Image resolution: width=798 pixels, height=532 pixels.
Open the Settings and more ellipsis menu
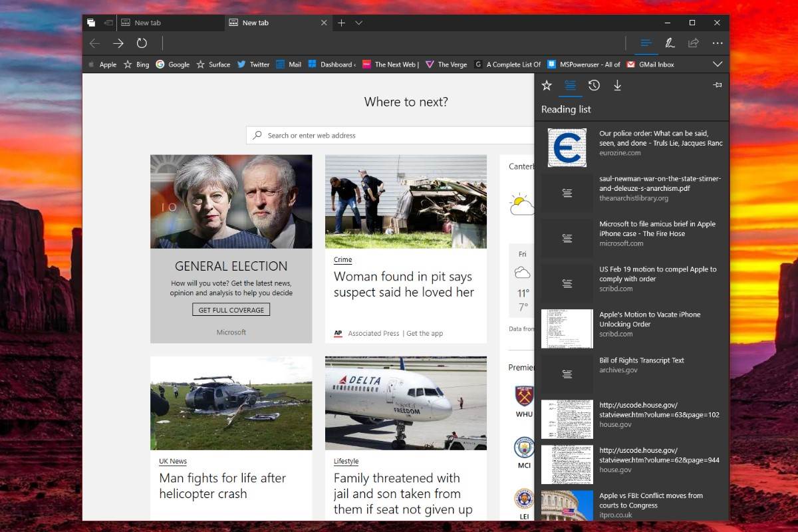coord(718,43)
